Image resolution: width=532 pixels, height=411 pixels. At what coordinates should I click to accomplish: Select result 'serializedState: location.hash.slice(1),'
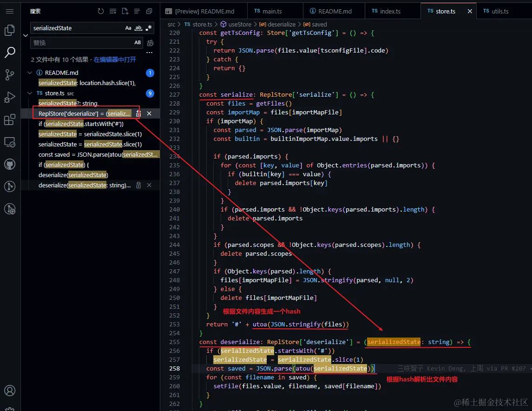tap(87, 83)
